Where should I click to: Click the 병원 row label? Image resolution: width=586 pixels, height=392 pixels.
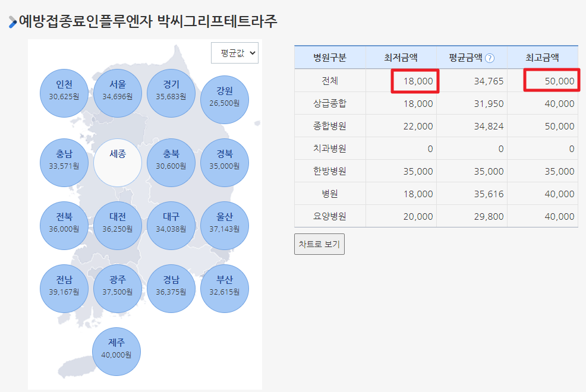coord(330,194)
